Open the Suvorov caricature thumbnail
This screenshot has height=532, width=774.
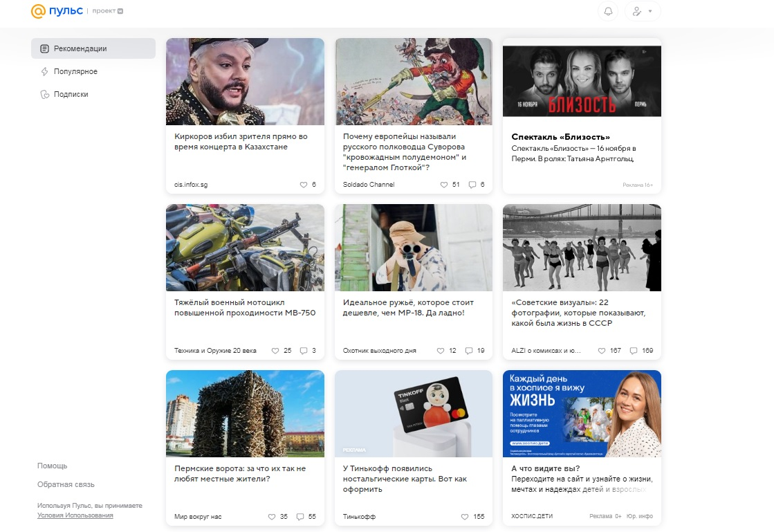[414, 82]
